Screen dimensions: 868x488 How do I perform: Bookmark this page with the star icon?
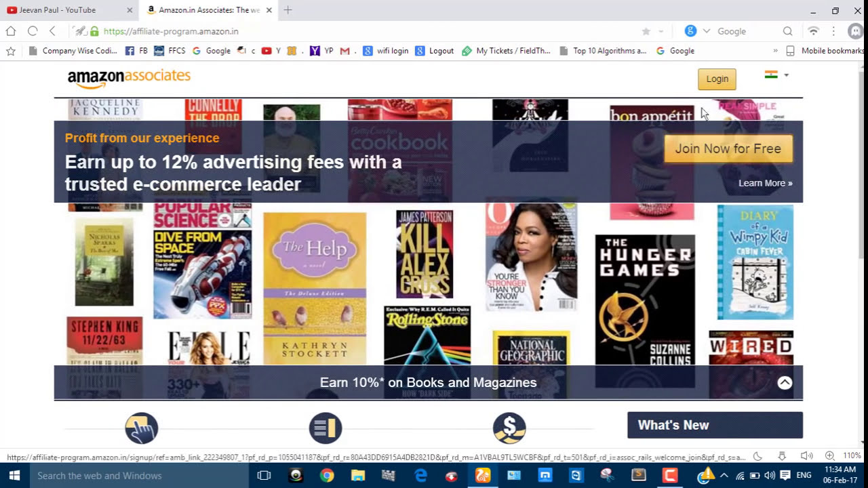point(646,31)
